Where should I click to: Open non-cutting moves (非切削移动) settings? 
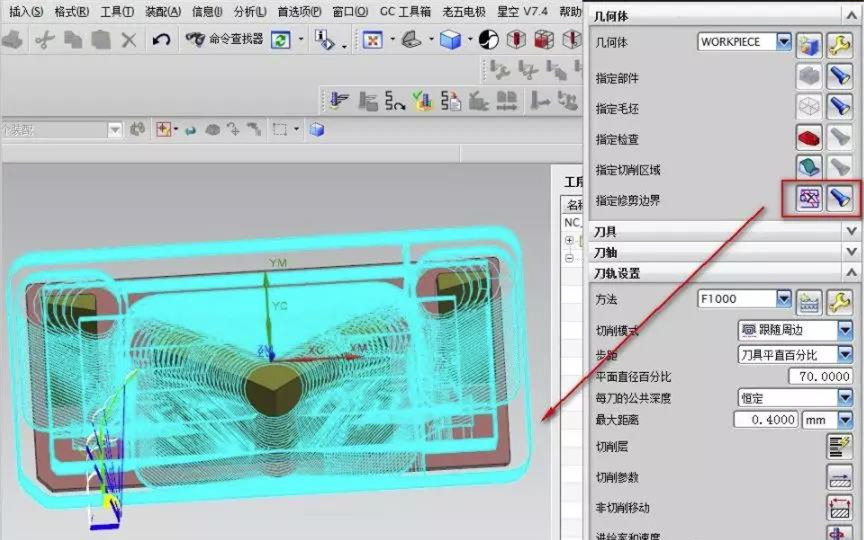tap(838, 507)
